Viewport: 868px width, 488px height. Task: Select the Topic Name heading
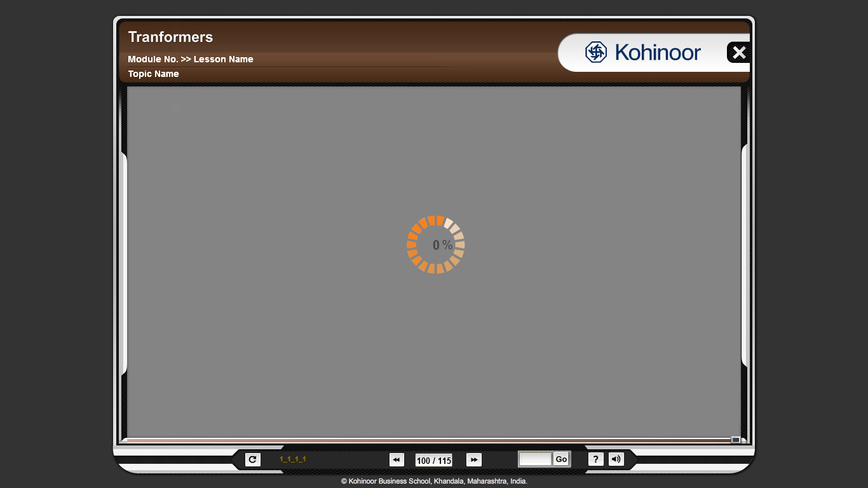pos(153,74)
